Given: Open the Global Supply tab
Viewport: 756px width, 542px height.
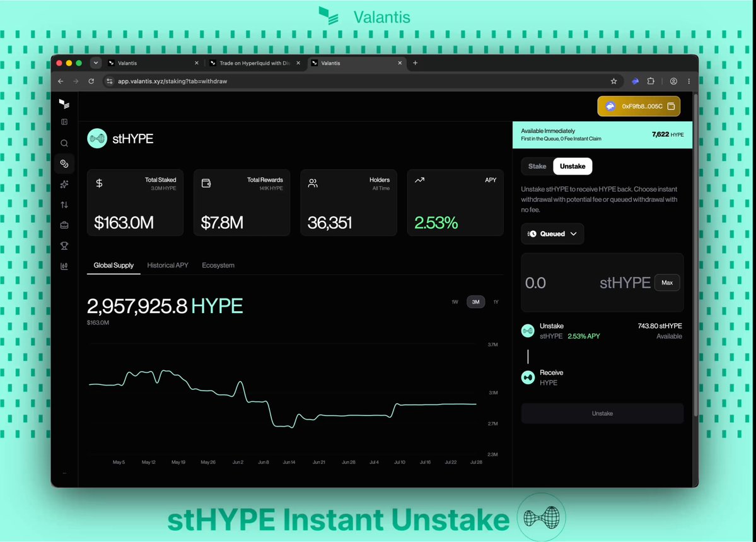Looking at the screenshot, I should click(x=113, y=266).
